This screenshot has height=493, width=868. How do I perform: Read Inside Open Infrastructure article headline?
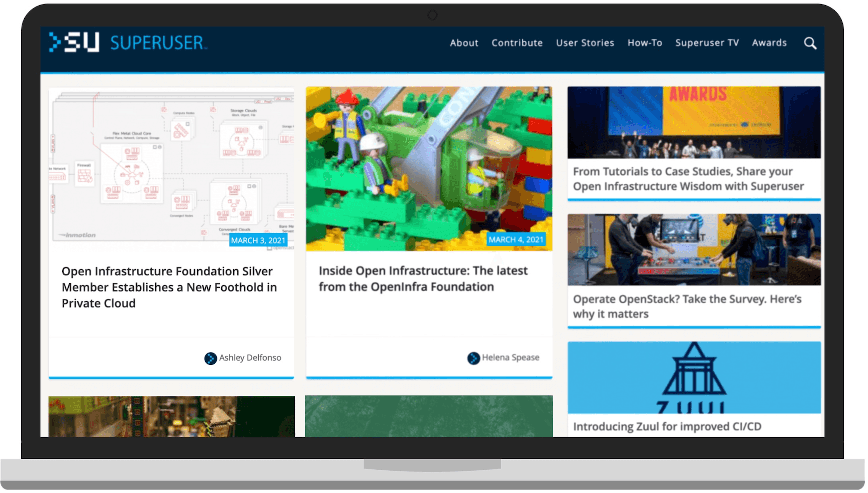click(x=423, y=278)
